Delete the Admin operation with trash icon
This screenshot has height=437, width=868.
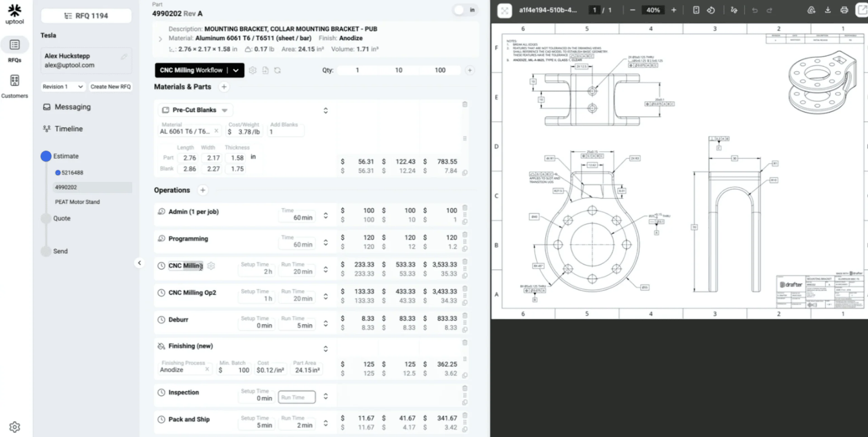click(x=465, y=208)
